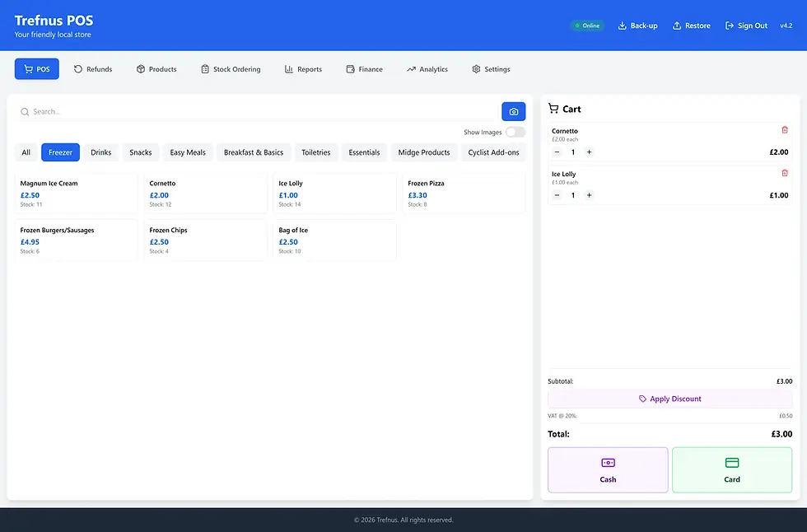Select Midge Products category
807x532 pixels.
click(424, 152)
